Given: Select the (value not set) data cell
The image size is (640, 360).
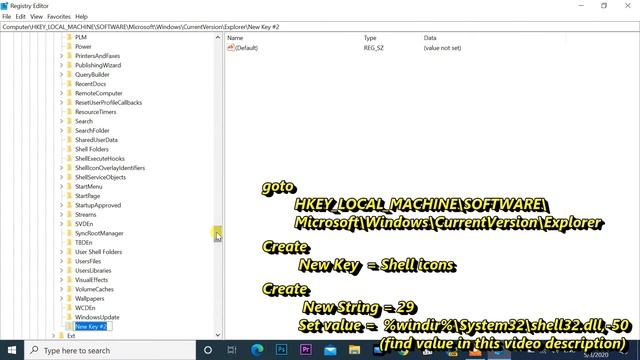Looking at the screenshot, I should (x=442, y=48).
